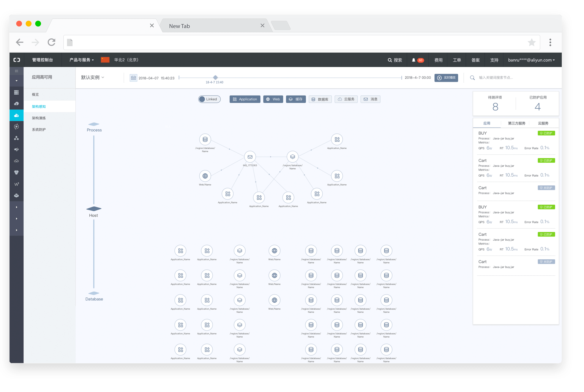
Task: Open the 支持 link
Action: pyautogui.click(x=494, y=60)
